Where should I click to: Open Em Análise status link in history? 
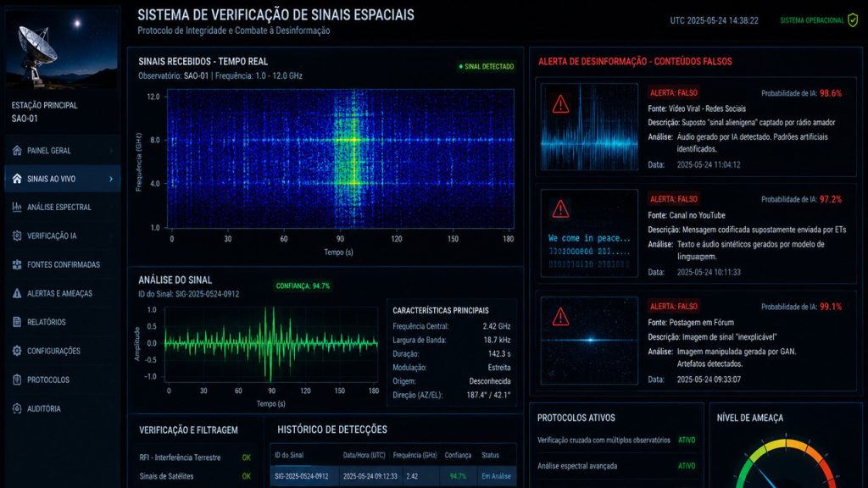[x=496, y=476]
